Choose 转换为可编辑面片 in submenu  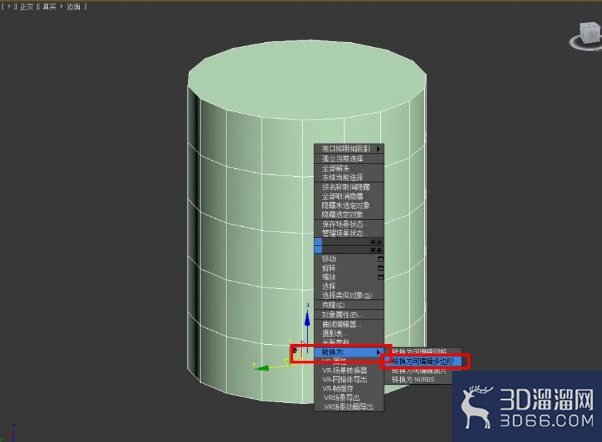(418, 371)
